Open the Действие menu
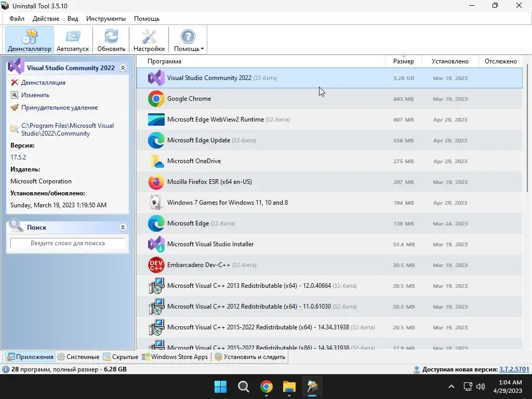 (46, 19)
